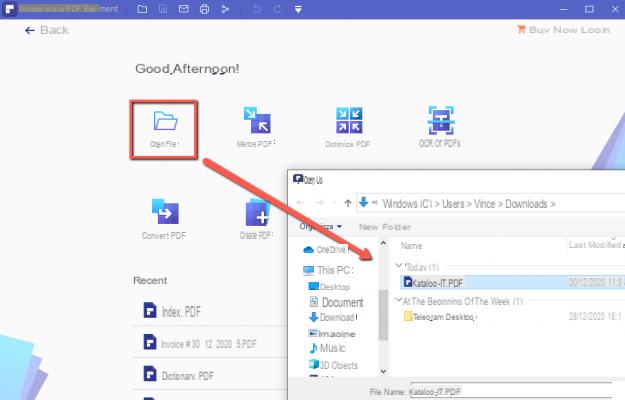Click the New Folder button
The image size is (625, 400).
point(385,227)
